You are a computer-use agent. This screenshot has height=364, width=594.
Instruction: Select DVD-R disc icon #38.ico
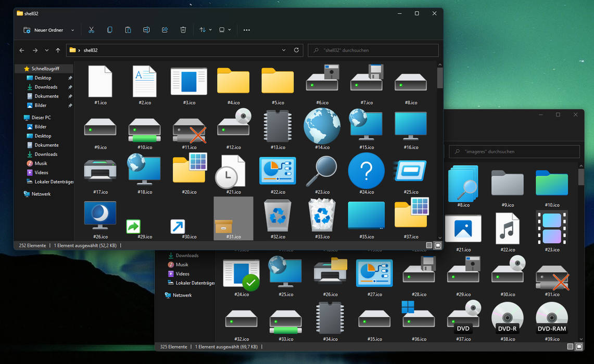[508, 321]
